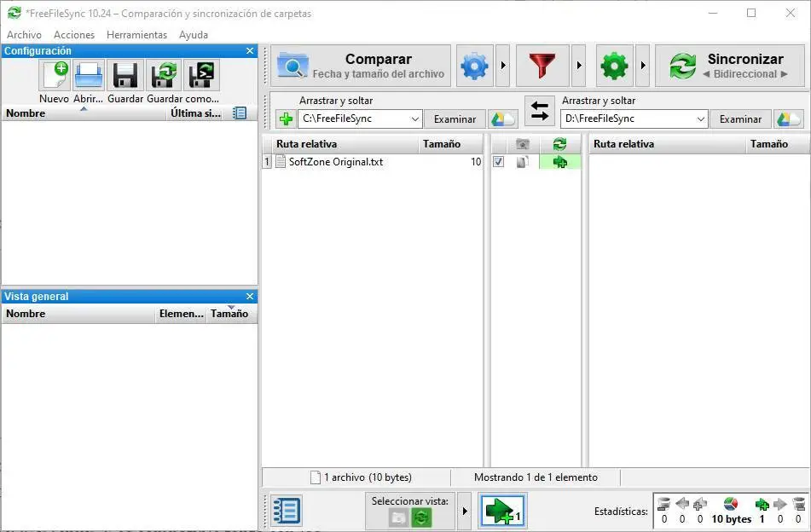Start comparison with Comparar button
The width and height of the screenshot is (811, 532).
tap(361, 66)
